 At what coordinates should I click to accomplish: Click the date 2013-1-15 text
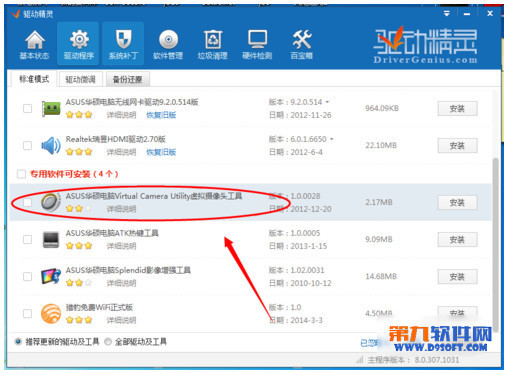[309, 246]
